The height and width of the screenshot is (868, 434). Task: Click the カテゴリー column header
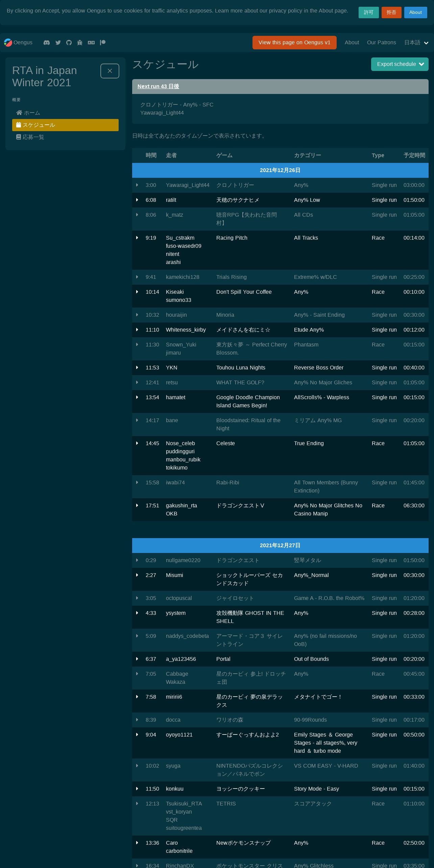(308, 155)
